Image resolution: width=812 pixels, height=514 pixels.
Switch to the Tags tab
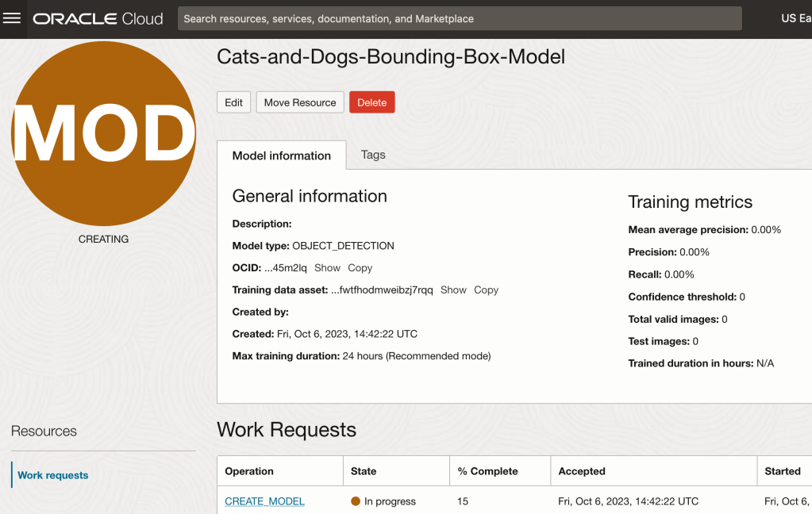tap(373, 155)
